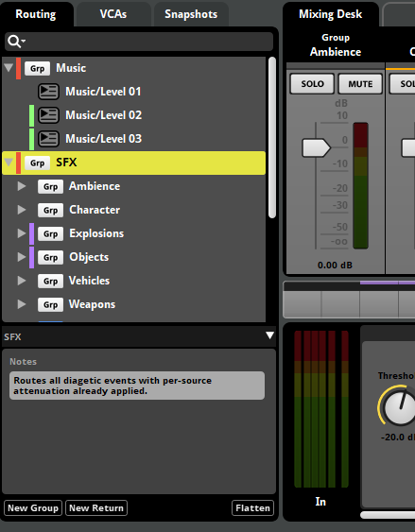Open the Snapshots tab
Screen dimensions: 415x532
point(191,14)
